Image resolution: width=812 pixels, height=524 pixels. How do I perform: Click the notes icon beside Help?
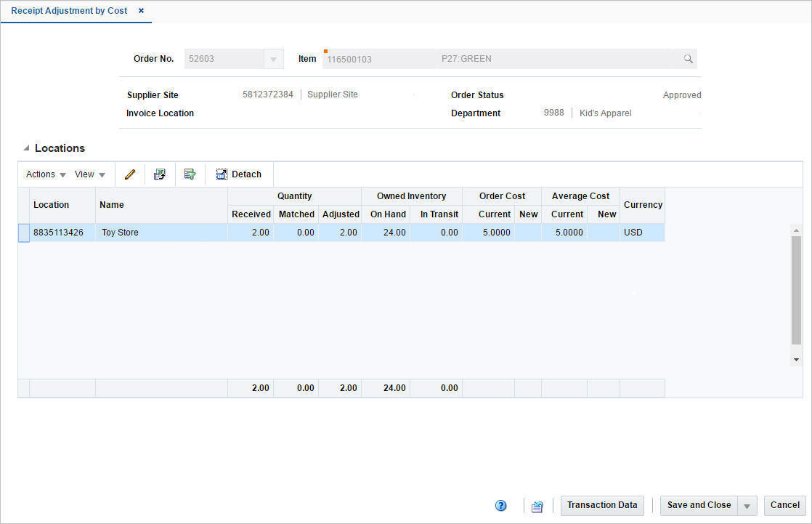pos(537,505)
